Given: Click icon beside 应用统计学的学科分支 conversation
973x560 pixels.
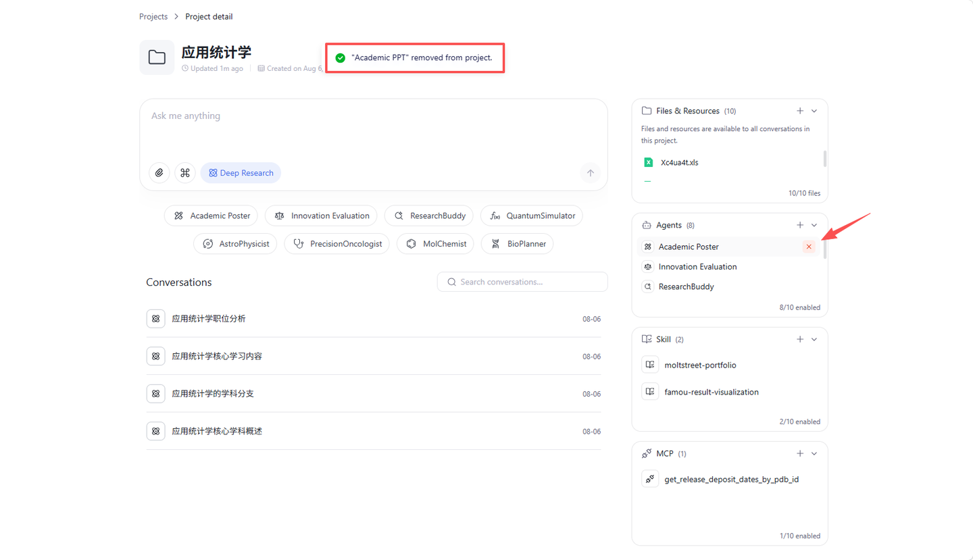Looking at the screenshot, I should point(156,394).
